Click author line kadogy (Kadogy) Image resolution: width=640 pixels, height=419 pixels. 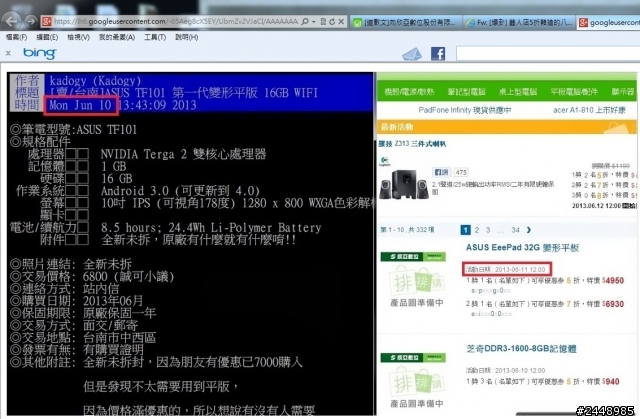(x=95, y=80)
